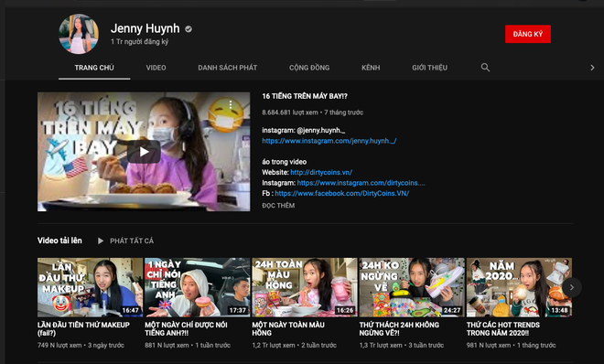Subscribe using the ĐĂNG KÝ button
This screenshot has width=604, height=364.
pos(528,34)
